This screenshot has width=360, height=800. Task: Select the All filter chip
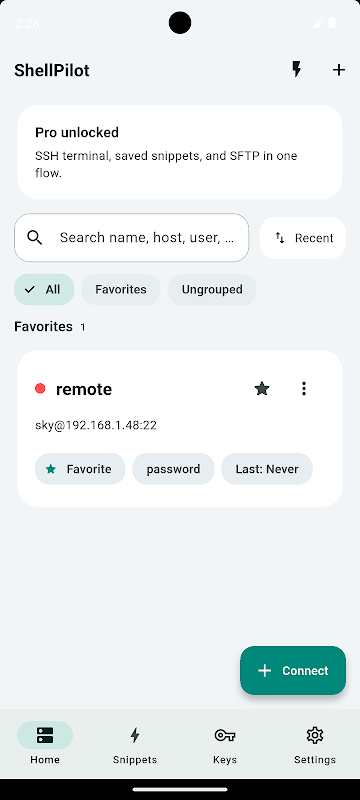(44, 289)
